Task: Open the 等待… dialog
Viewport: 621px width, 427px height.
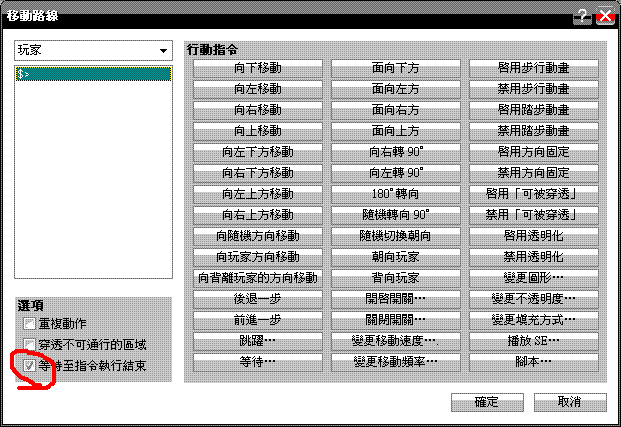Action: click(x=257, y=362)
